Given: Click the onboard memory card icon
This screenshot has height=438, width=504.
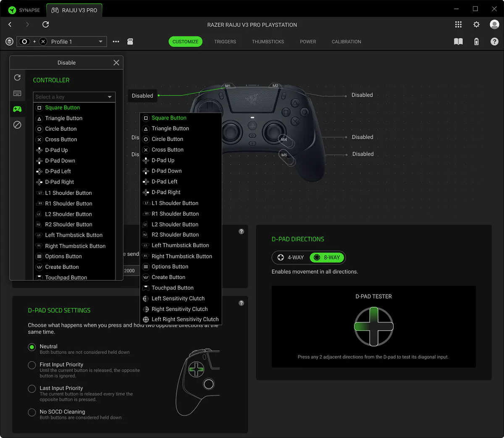Looking at the screenshot, I should pos(130,42).
